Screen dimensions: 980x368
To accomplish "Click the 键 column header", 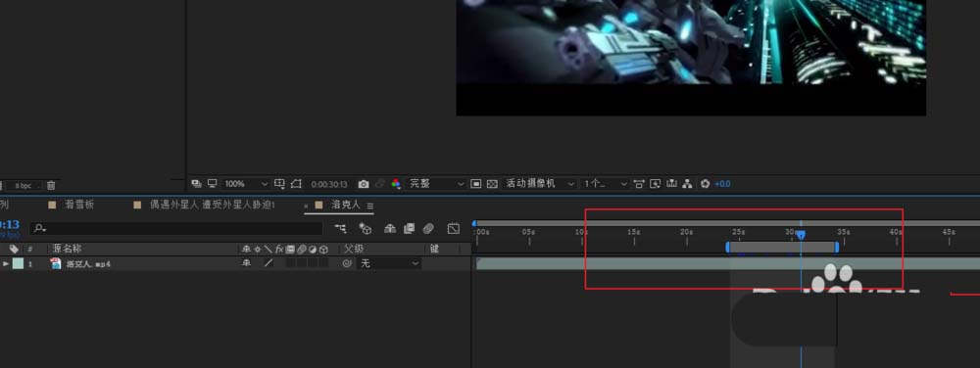I will point(435,249).
